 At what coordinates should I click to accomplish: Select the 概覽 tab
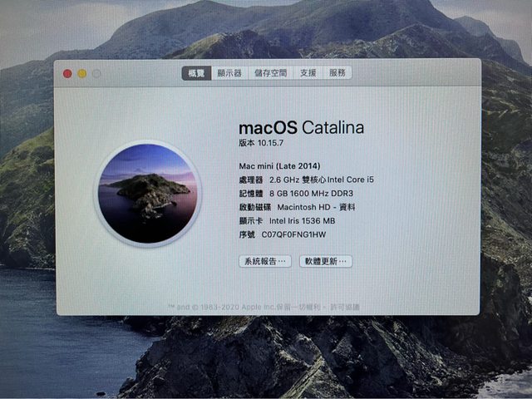point(196,73)
